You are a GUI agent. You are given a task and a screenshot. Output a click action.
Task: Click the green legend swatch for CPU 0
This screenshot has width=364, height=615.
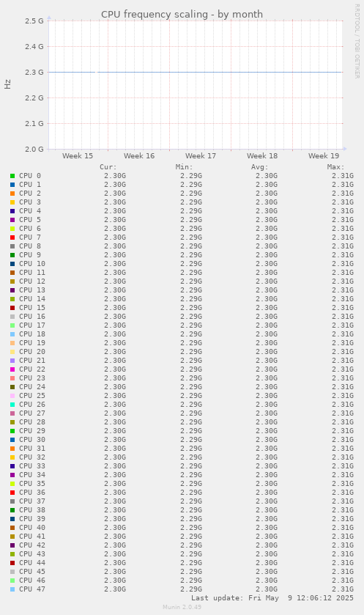[x=12, y=176]
